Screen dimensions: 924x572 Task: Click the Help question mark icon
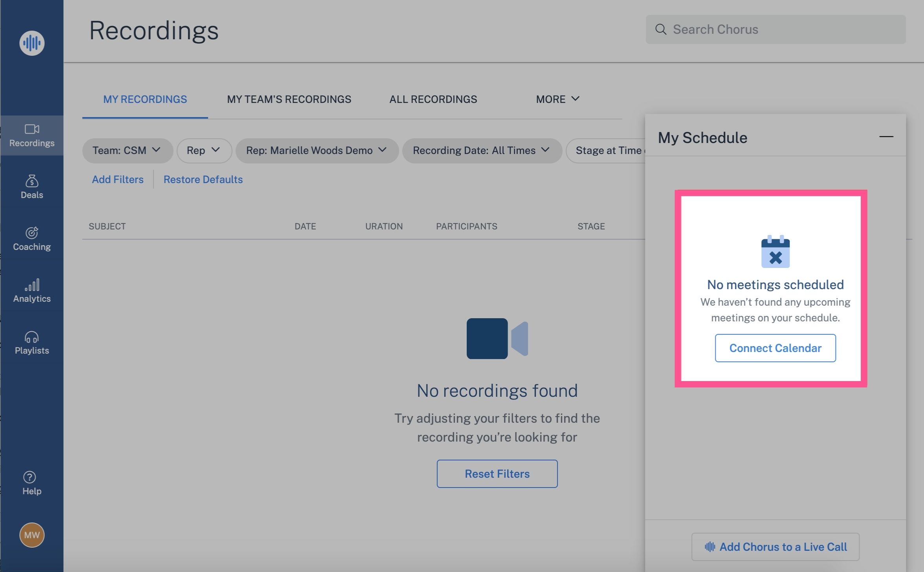pyautogui.click(x=29, y=477)
